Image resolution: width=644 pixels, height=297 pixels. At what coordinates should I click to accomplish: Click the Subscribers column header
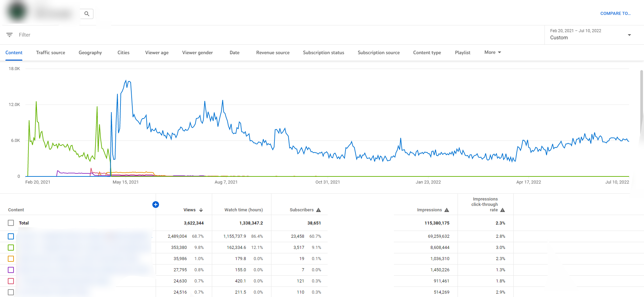[302, 210]
